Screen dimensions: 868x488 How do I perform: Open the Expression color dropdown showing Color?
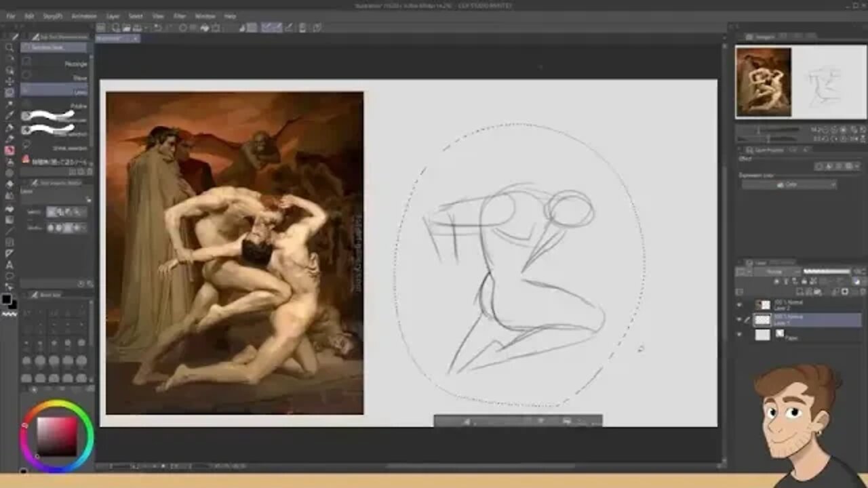coord(789,184)
